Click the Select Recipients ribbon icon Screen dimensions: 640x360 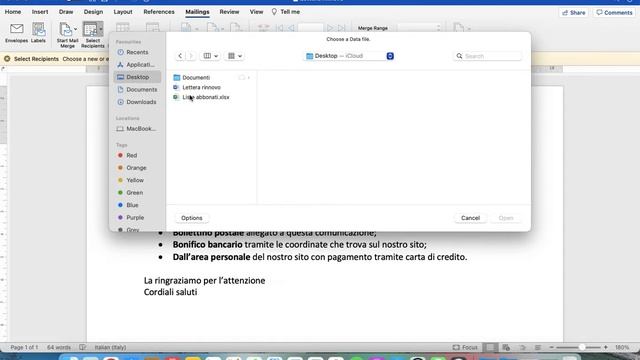[90, 29]
